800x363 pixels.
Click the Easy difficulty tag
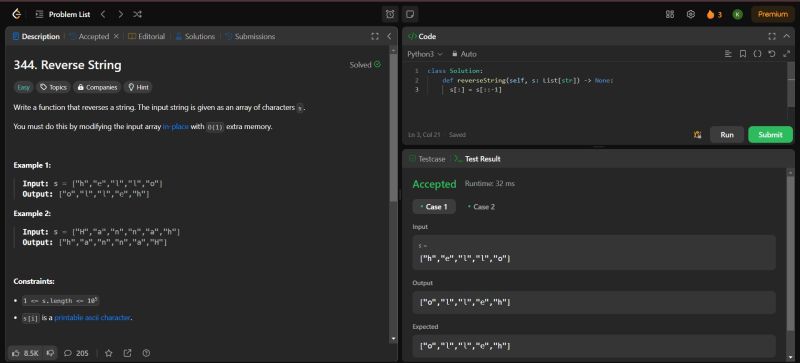coord(23,87)
